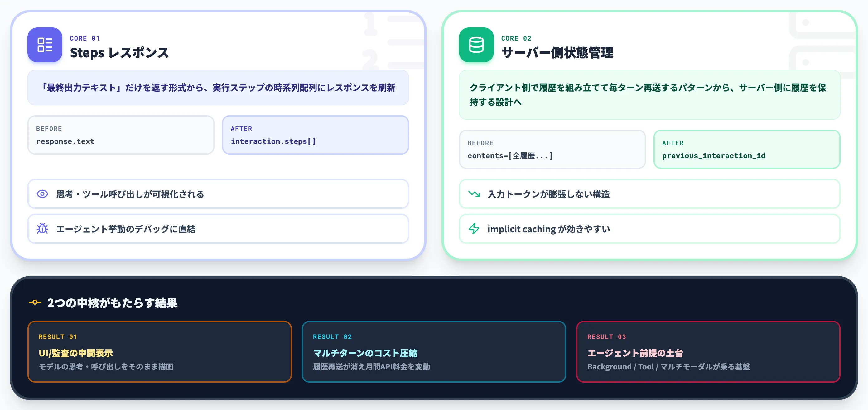Click the BEFORE card with response.text
This screenshot has width=868, height=410.
click(121, 135)
